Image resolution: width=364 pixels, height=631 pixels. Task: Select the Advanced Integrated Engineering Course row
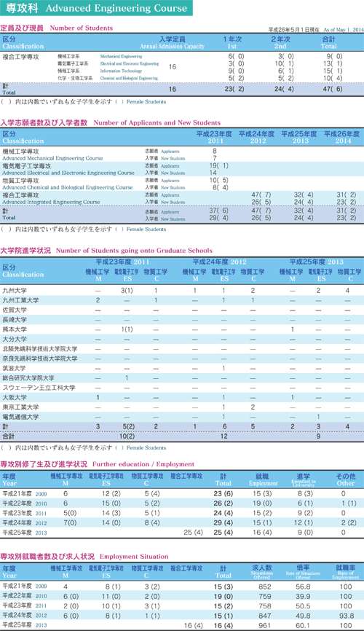click(x=182, y=198)
